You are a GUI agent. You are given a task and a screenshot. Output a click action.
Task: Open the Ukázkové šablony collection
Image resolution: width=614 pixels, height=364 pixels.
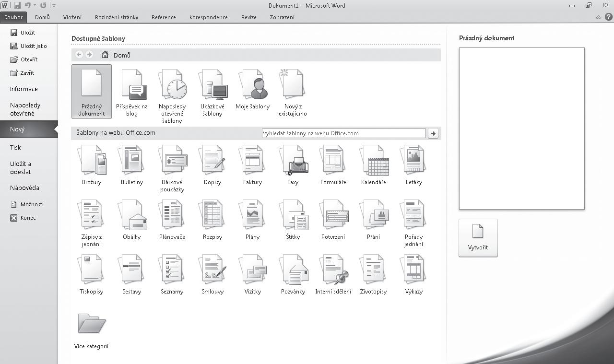point(213,93)
